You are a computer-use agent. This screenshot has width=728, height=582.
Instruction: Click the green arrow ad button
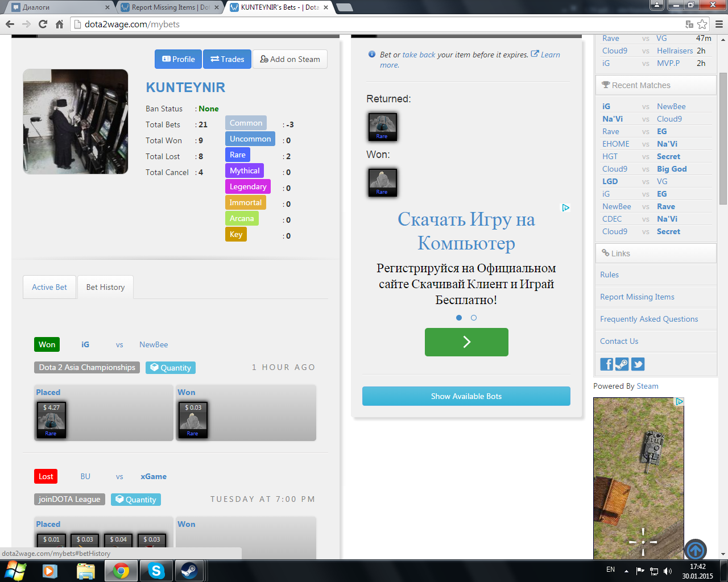pos(466,342)
